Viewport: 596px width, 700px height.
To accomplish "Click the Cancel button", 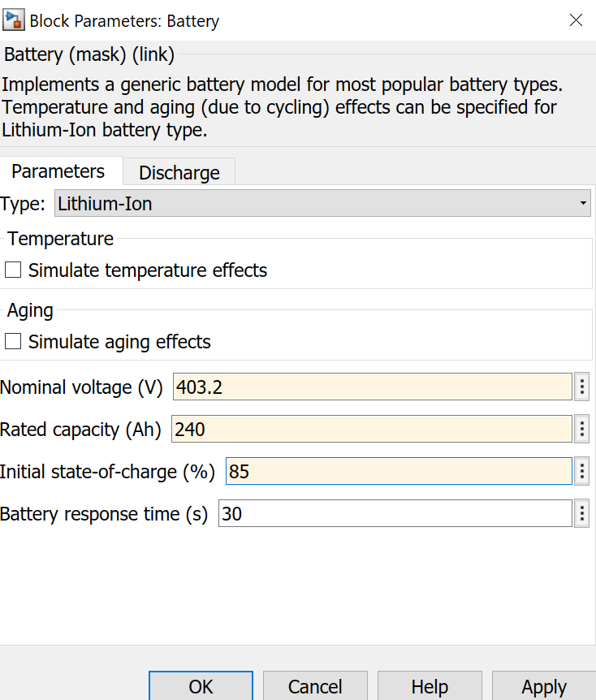I will (x=315, y=687).
